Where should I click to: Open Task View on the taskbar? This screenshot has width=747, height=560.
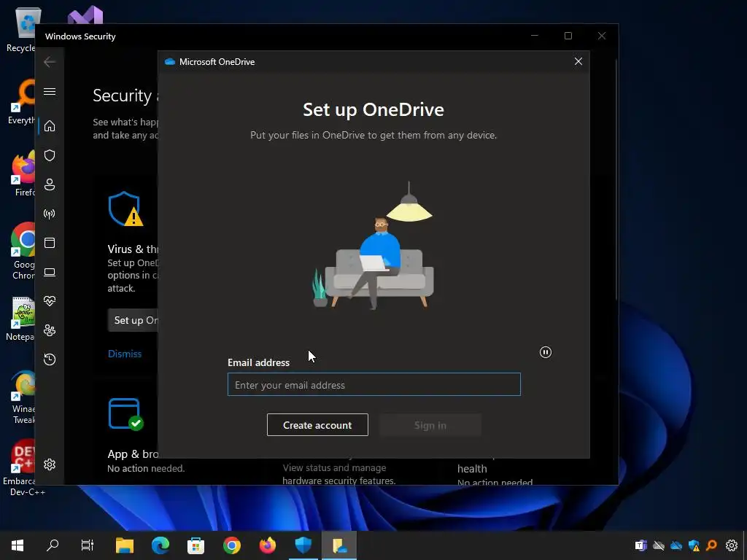pos(88,545)
